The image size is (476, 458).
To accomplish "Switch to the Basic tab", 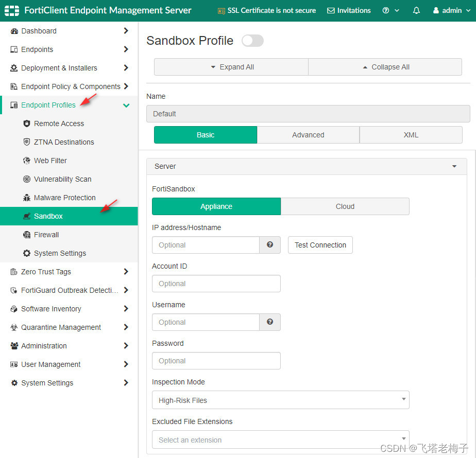I will point(206,135).
